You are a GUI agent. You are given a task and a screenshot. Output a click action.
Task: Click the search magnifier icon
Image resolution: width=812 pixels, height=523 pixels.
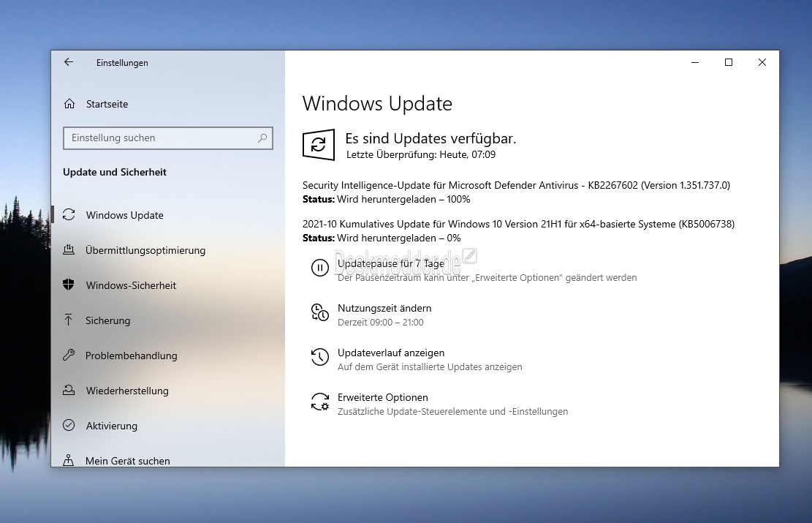[x=262, y=138]
